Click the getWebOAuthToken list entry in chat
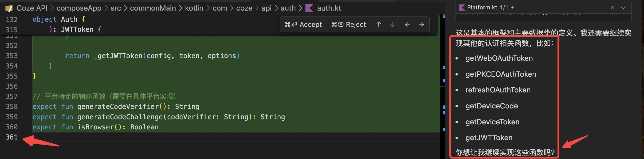Screen dimensions: 644x159 (x=499, y=58)
